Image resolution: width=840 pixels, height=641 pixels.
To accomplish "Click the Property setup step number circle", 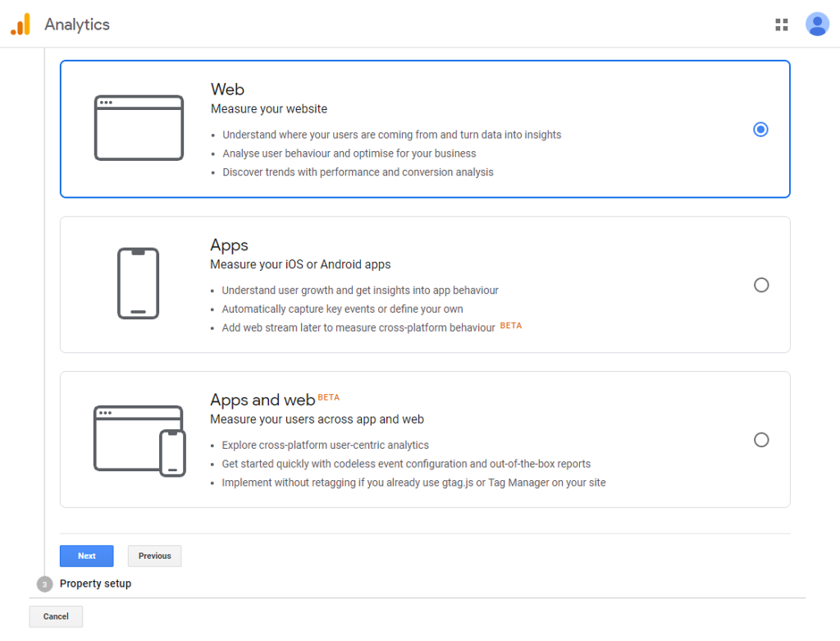I will point(45,584).
